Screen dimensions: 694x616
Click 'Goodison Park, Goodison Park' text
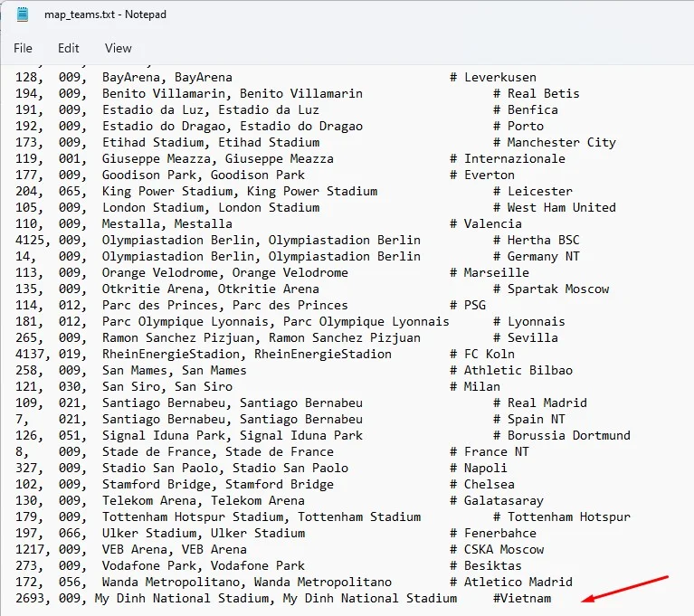click(204, 175)
